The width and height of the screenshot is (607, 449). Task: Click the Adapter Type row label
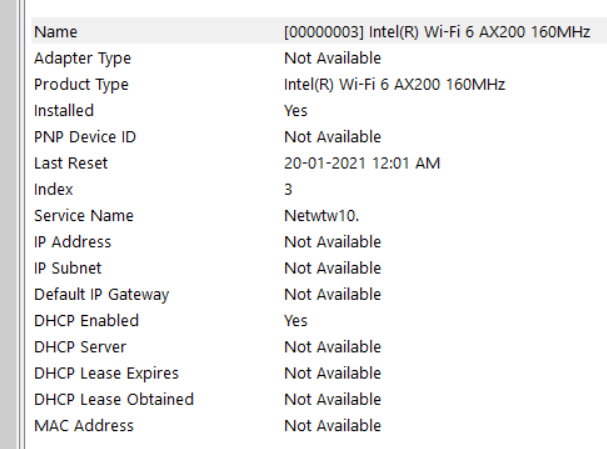(x=82, y=58)
